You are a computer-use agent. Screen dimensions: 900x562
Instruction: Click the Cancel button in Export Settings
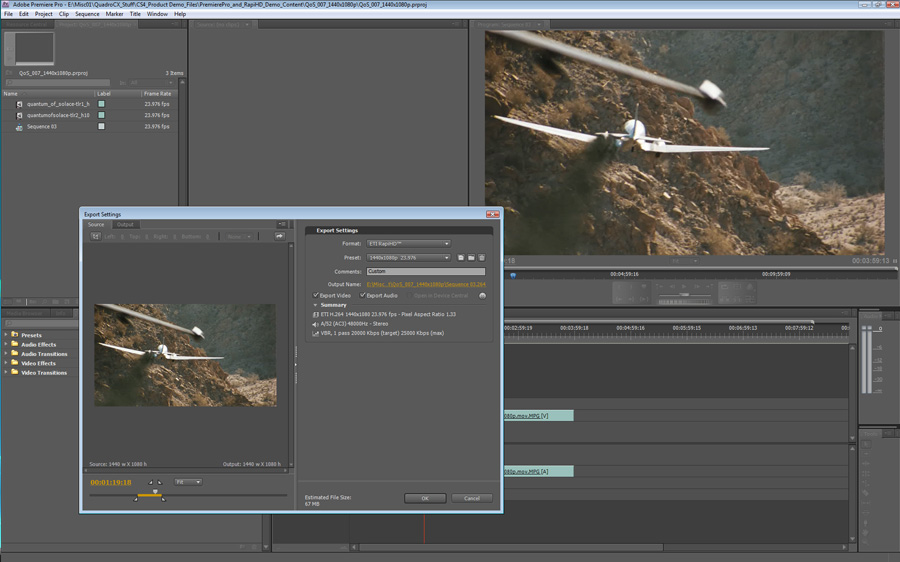pyautogui.click(x=471, y=498)
